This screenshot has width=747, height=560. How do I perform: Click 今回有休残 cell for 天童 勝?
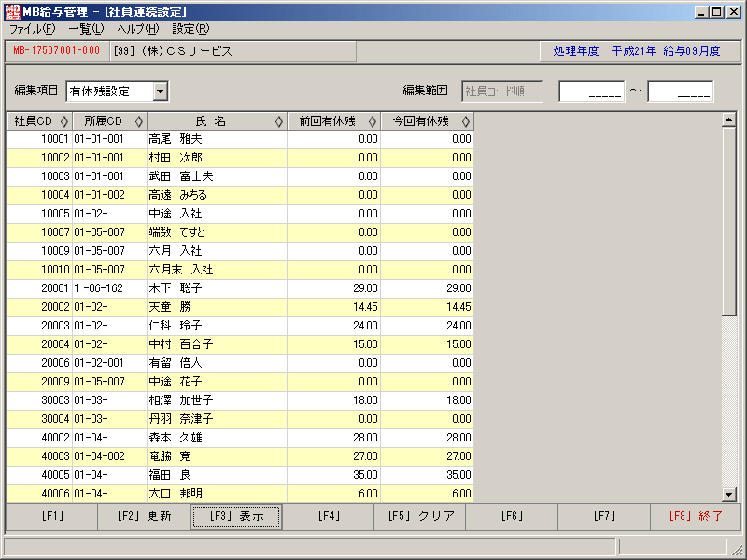[x=428, y=307]
